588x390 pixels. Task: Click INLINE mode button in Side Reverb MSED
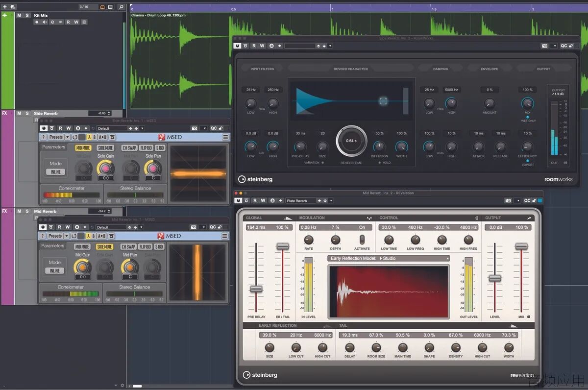tap(56, 172)
